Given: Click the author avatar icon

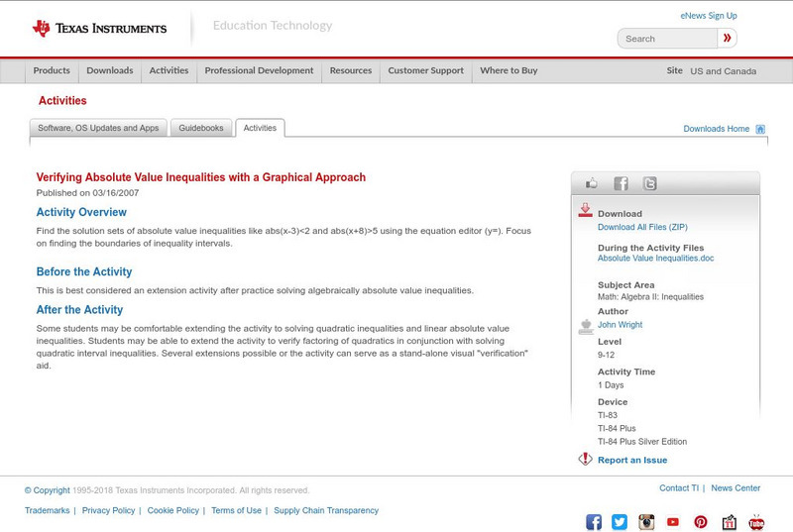Looking at the screenshot, I should pos(586,326).
